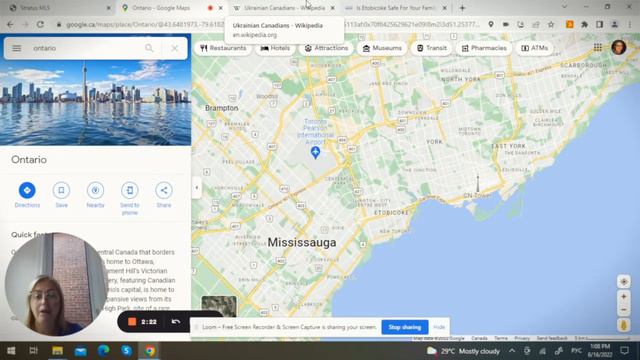Screen dimensions: 640x360
Task: Stop the Loom recording
Action: [132, 322]
